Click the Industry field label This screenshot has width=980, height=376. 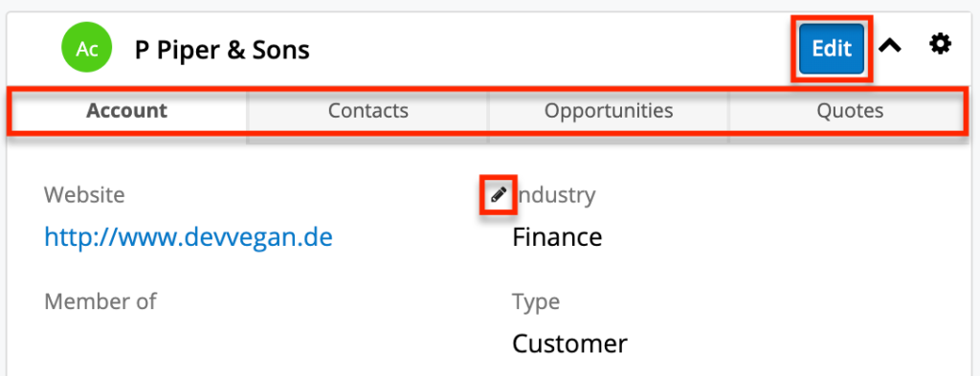point(555,195)
